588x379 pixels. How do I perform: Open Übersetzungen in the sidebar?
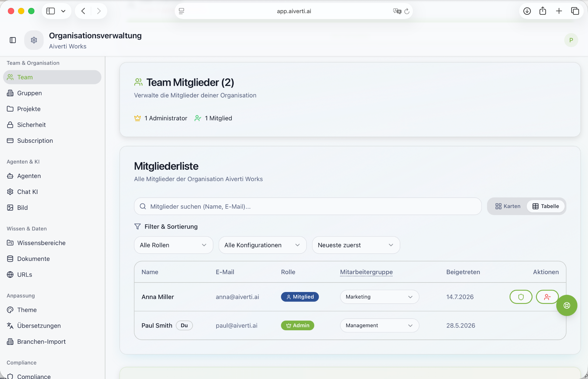click(x=52, y=326)
